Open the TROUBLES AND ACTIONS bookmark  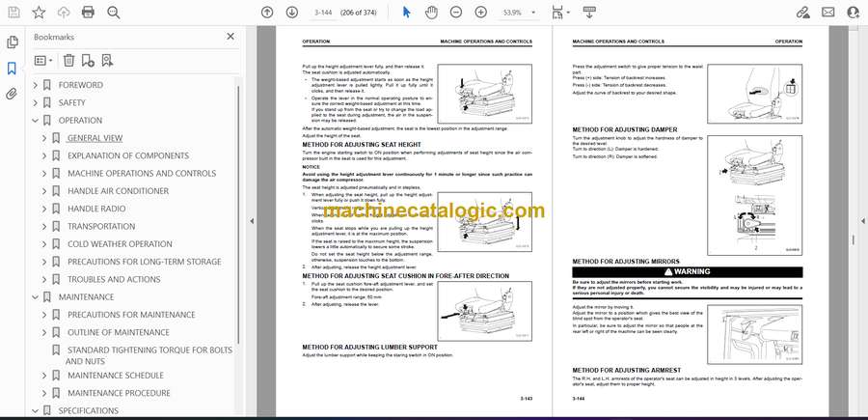[114, 279]
